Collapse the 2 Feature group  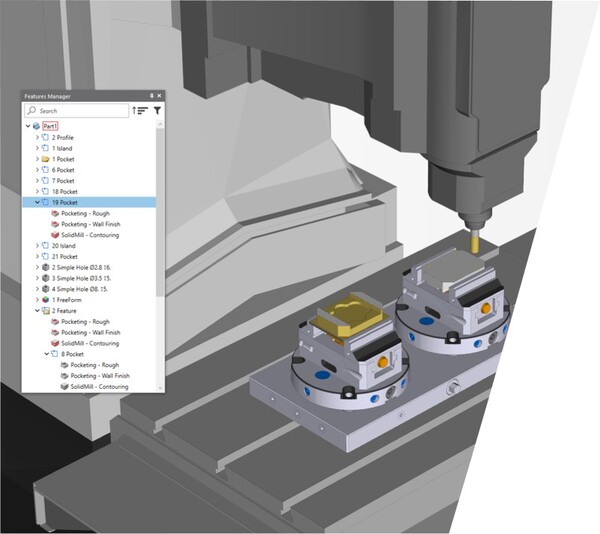click(37, 311)
